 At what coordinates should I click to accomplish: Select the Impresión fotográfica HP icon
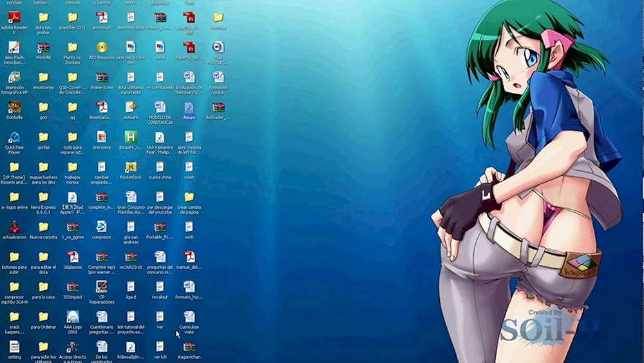click(x=14, y=78)
